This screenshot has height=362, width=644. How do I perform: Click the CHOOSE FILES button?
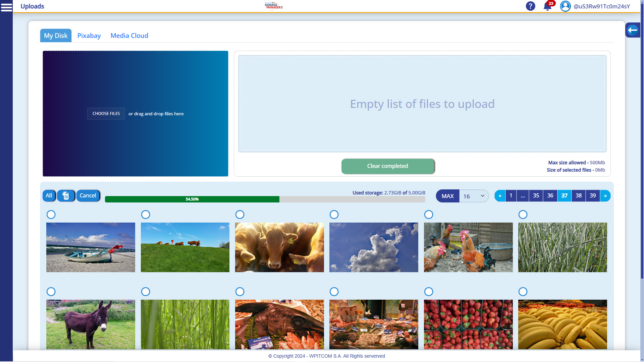pos(106,114)
